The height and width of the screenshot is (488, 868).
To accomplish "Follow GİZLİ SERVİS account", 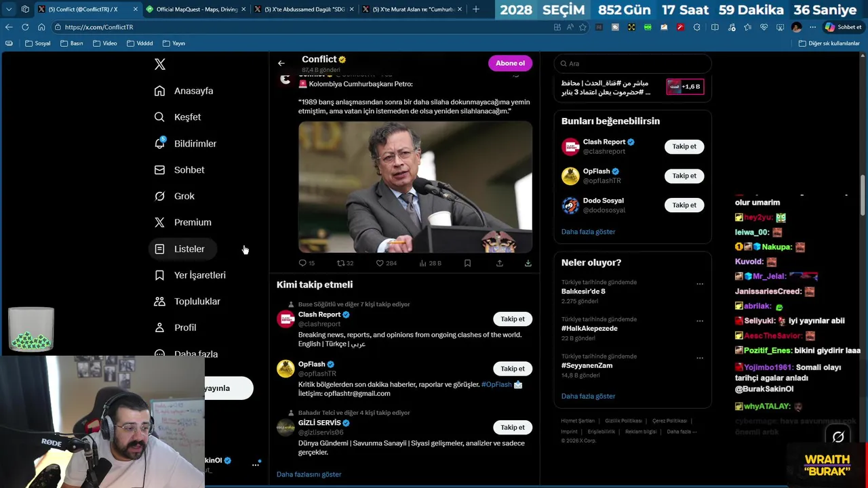I will [513, 428].
